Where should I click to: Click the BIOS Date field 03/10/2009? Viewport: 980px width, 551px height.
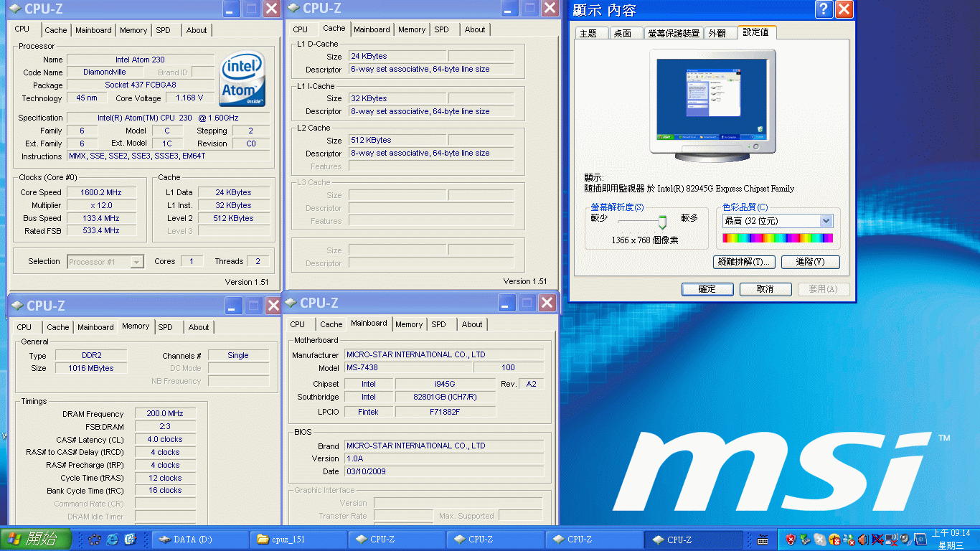pyautogui.click(x=443, y=471)
